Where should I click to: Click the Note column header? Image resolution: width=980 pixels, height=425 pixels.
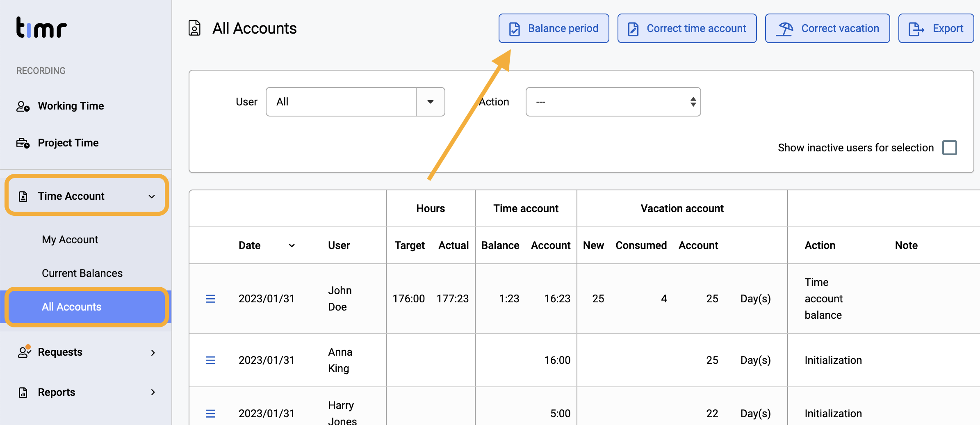906,245
